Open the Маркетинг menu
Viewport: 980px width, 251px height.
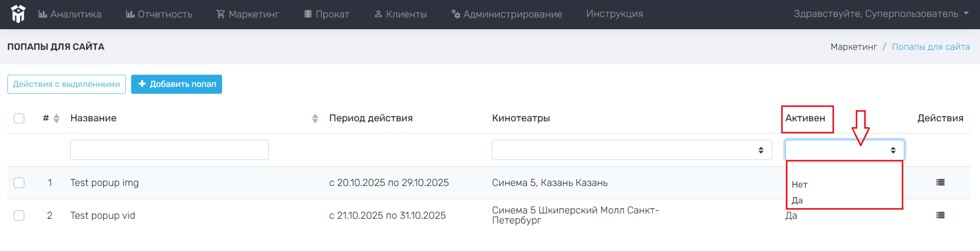pos(248,14)
